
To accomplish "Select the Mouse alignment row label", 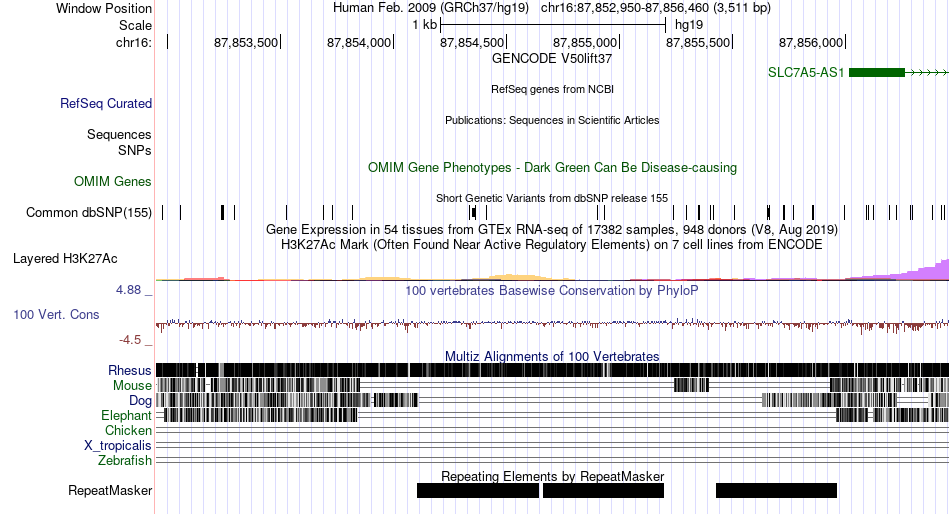I will click(132, 386).
